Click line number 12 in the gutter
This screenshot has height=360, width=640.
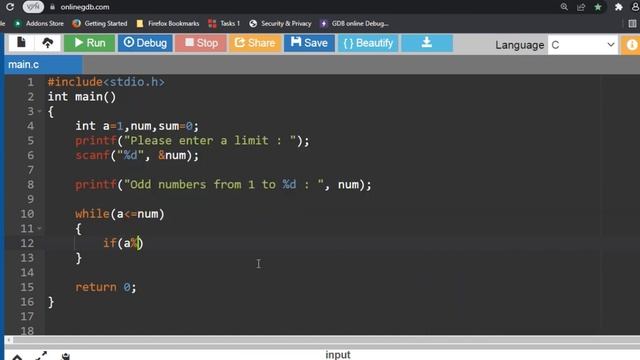pyautogui.click(x=27, y=243)
